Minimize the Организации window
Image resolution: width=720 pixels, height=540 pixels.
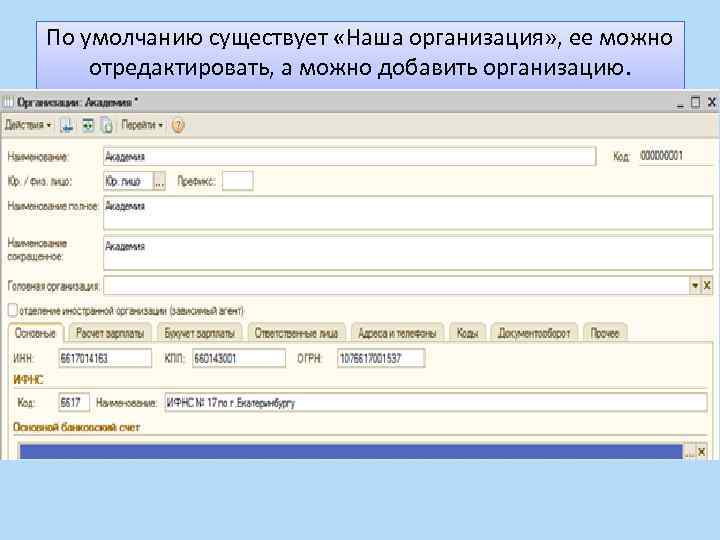pyautogui.click(x=680, y=104)
